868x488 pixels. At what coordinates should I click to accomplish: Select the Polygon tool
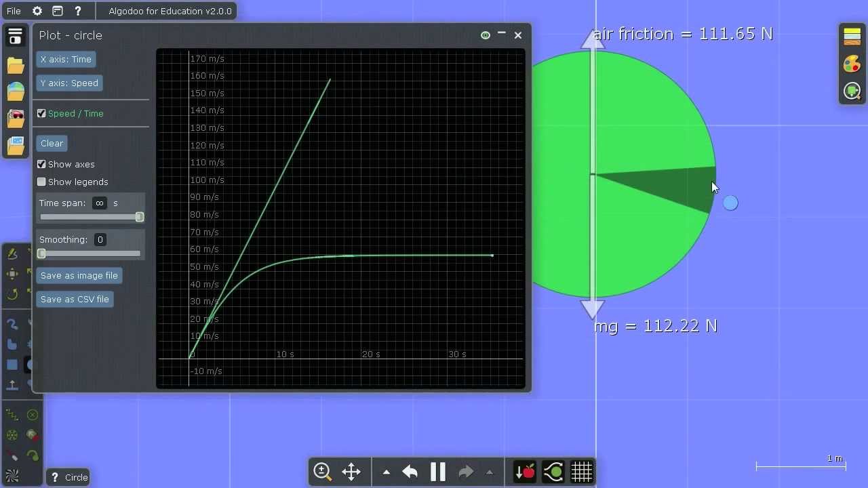tap(12, 344)
